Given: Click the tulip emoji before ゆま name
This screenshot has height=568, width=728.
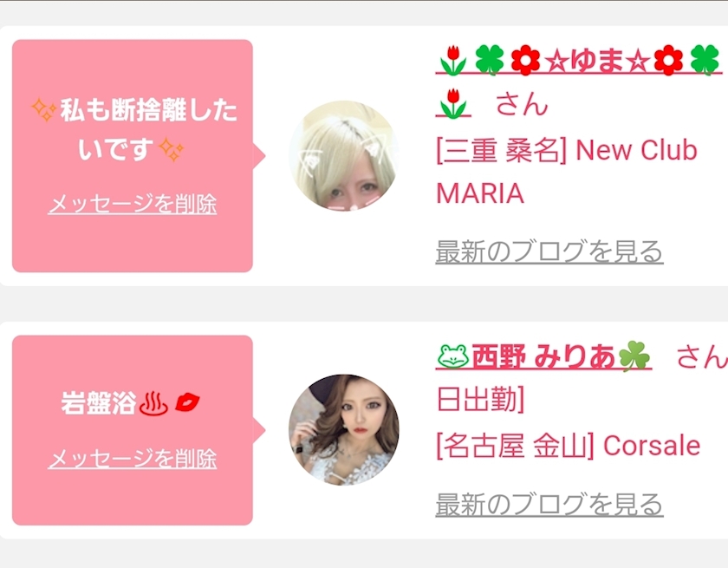Looking at the screenshot, I should point(453,60).
